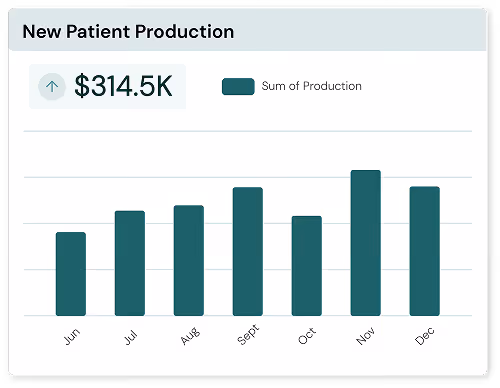500x388 pixels.
Task: Click the upward arrow trend icon
Action: click(52, 87)
